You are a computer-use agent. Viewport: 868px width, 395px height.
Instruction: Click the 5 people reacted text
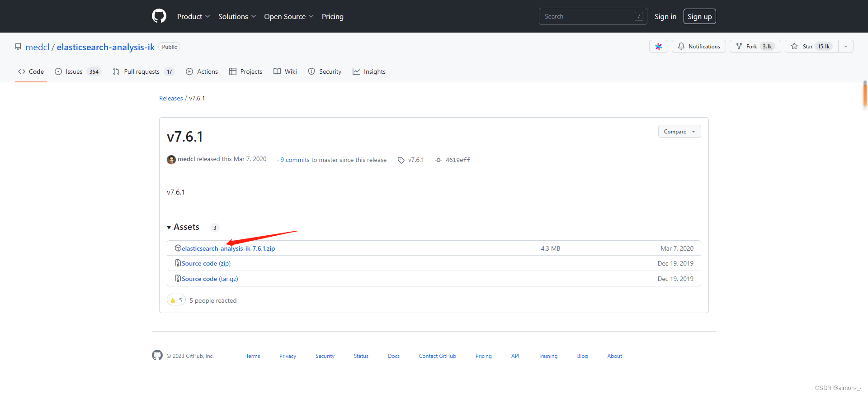(x=213, y=300)
